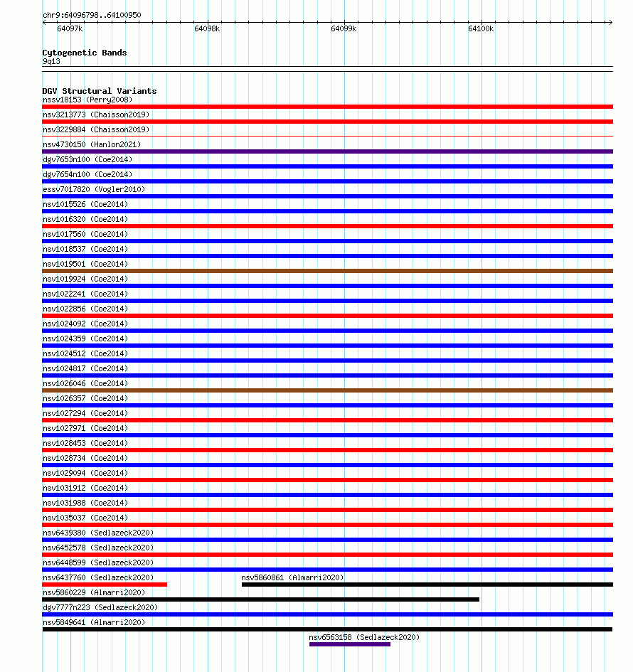This screenshot has width=633, height=672.
Task: Click the 64098k ruler position
Action: pos(207,28)
